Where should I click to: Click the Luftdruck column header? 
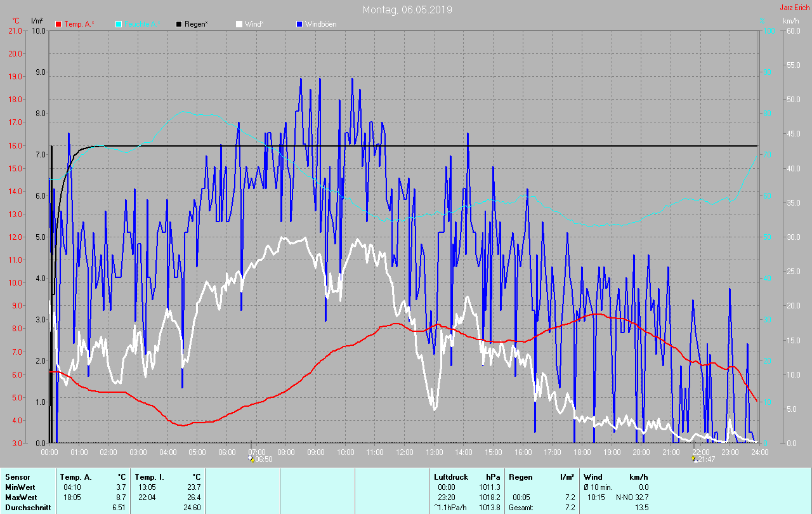coord(450,477)
